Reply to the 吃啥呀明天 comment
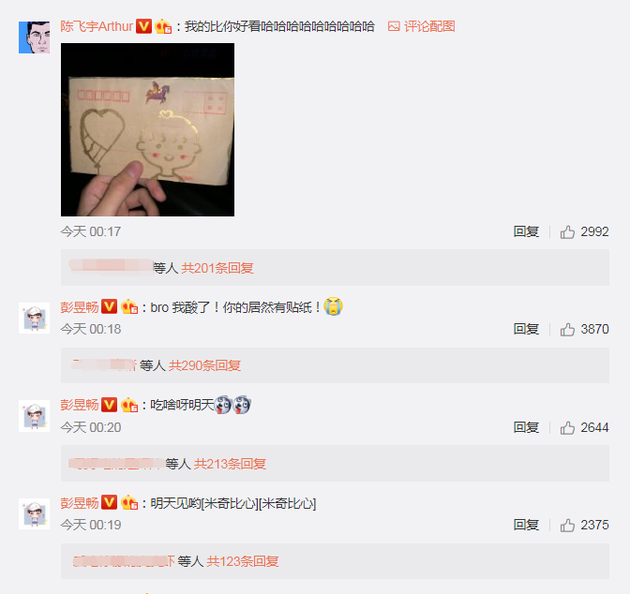 point(526,428)
